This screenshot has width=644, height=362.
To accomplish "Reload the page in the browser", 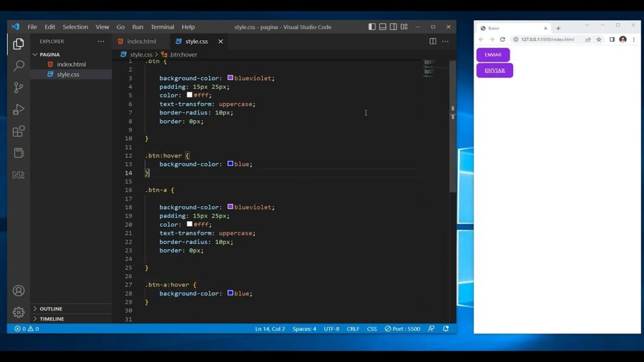I will click(x=502, y=40).
